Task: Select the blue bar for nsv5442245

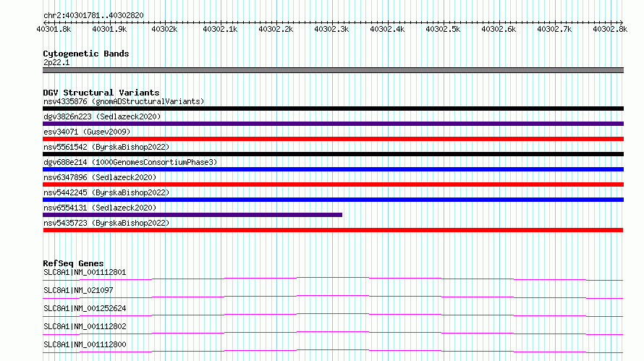Action: [x=333, y=200]
